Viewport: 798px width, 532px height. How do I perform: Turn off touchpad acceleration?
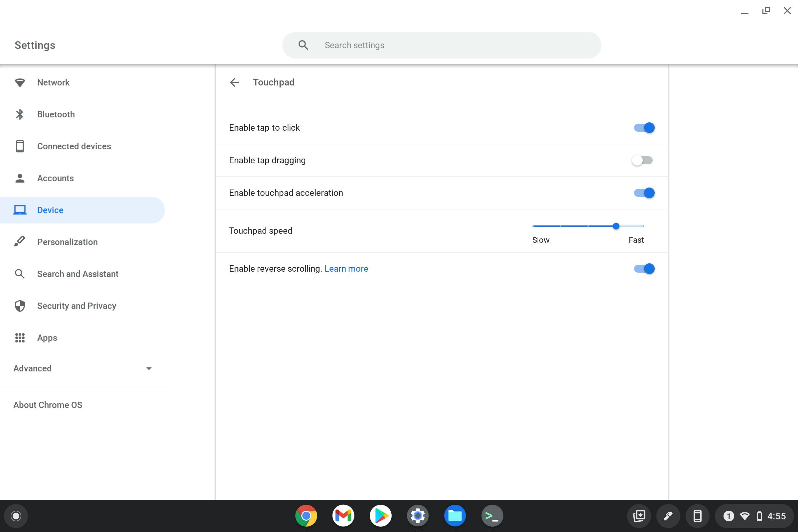click(x=643, y=193)
